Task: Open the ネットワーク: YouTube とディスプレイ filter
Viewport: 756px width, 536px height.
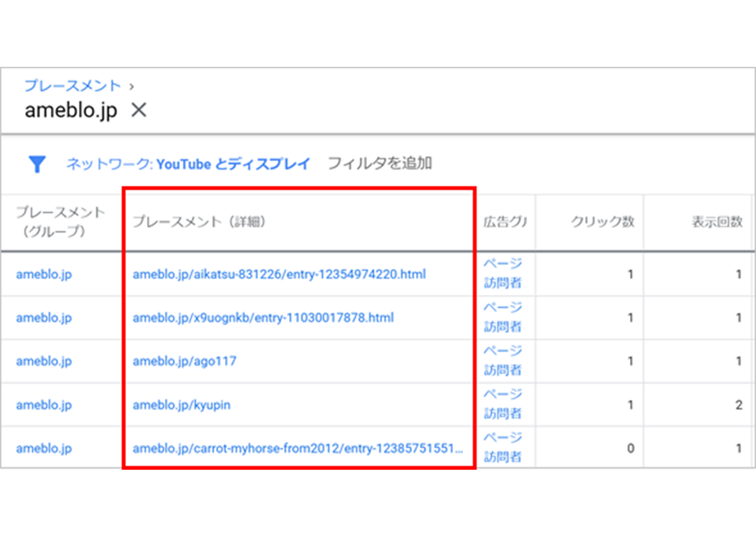Action: click(188, 165)
